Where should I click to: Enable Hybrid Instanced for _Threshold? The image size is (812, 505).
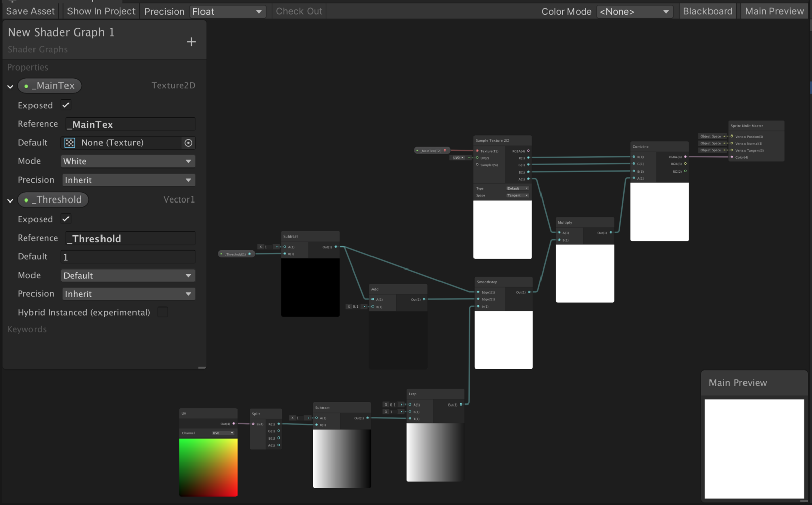pos(163,312)
